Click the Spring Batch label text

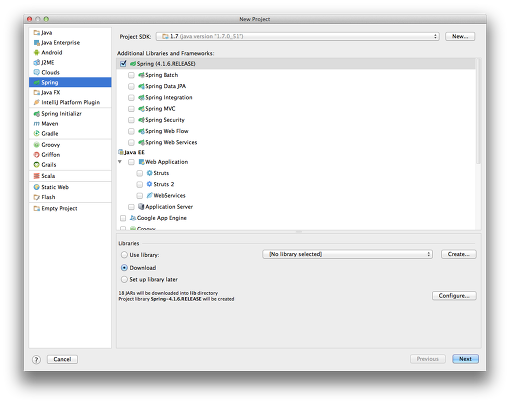(x=162, y=75)
